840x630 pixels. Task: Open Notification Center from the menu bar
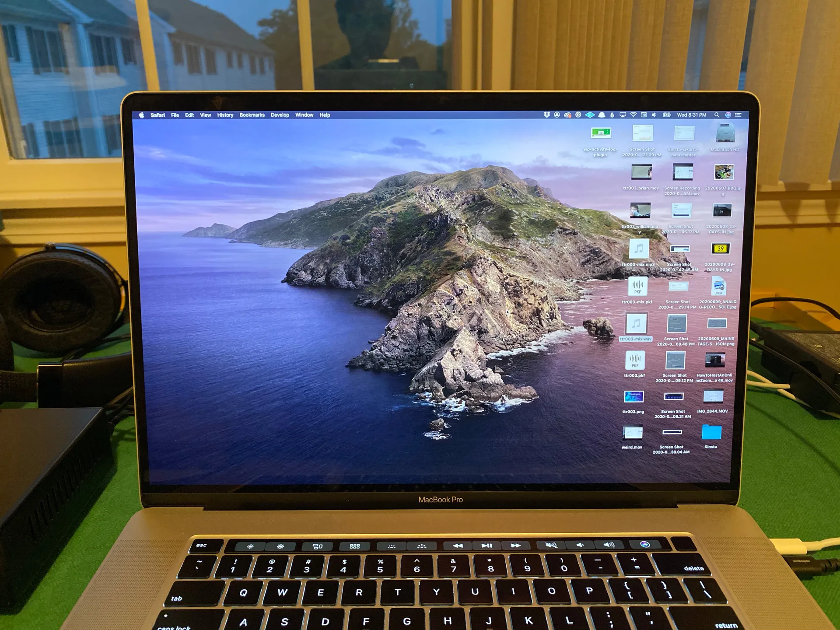(738, 115)
